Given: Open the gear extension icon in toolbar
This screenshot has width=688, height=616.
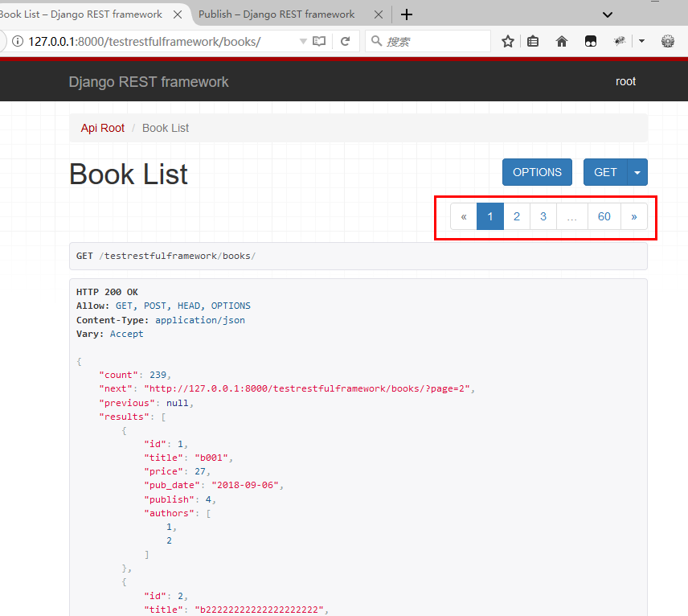Looking at the screenshot, I should (667, 41).
